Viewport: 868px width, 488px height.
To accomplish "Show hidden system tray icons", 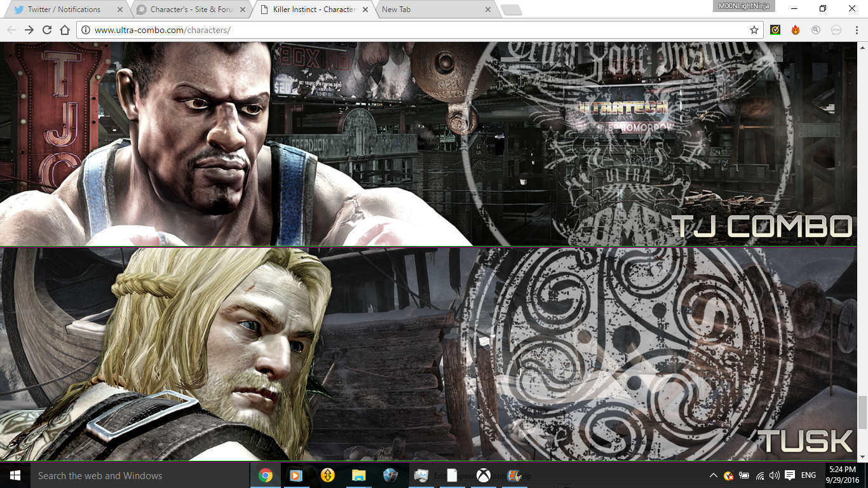I will point(713,475).
